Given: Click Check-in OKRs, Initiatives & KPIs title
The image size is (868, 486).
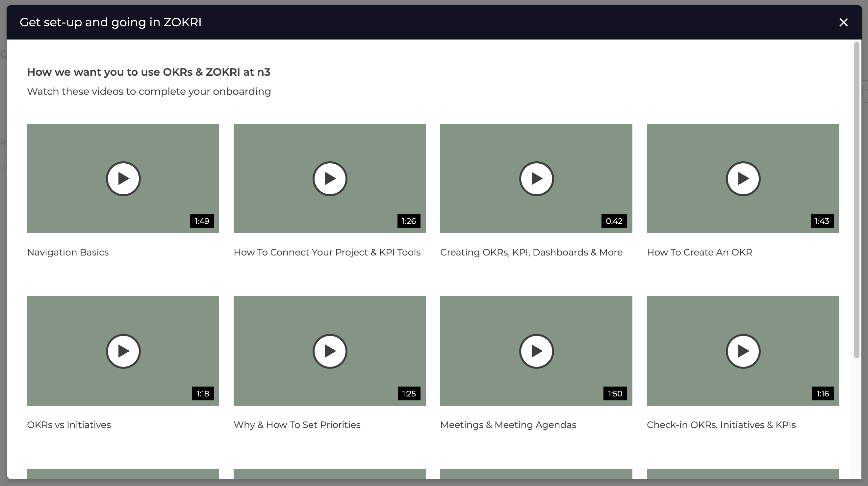Looking at the screenshot, I should (x=721, y=425).
